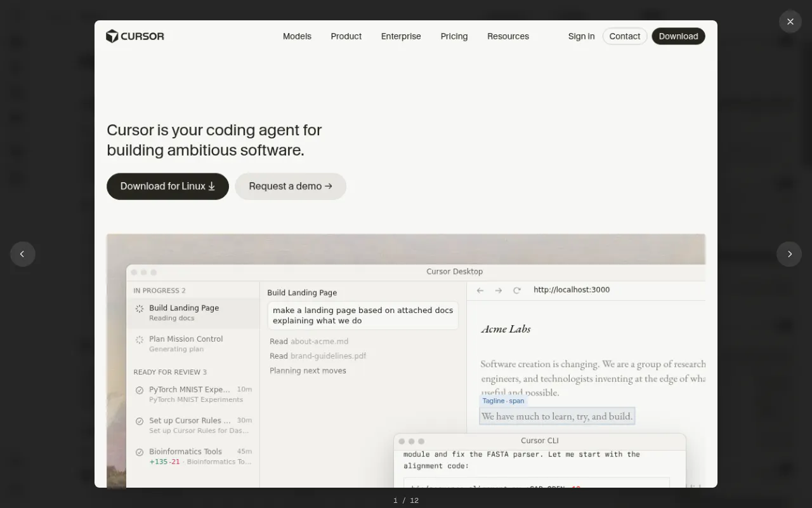Viewport: 812px width, 508px height.
Task: Open the Models menu item
Action: [297, 36]
